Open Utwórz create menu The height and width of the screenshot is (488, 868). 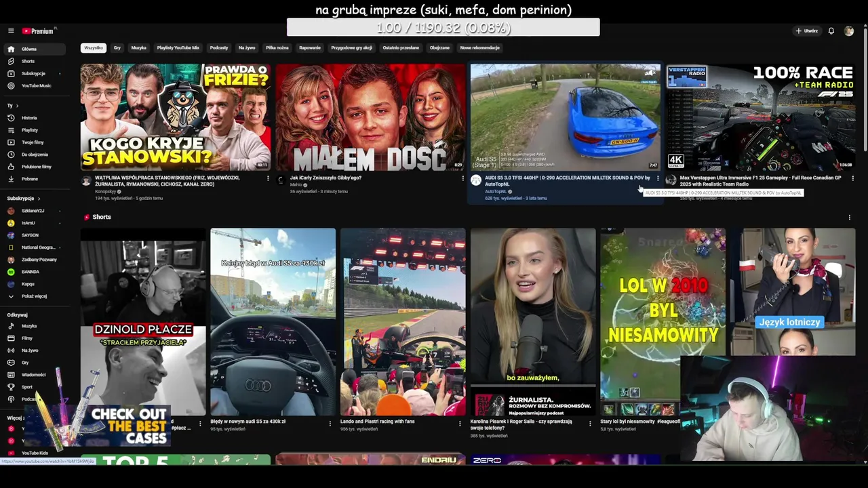tap(807, 31)
